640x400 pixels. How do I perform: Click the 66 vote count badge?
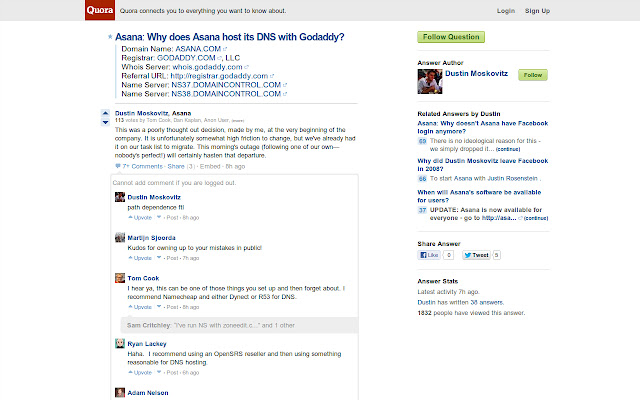tap(422, 179)
